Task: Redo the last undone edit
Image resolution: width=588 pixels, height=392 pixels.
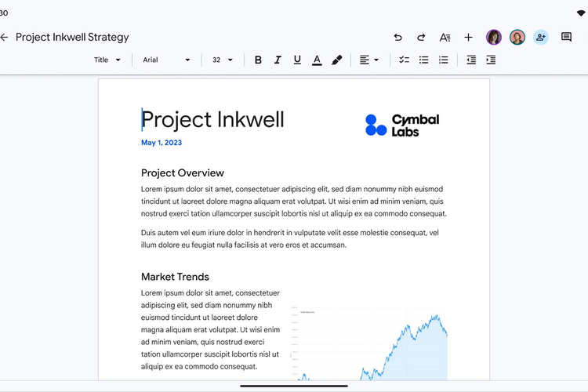Action: tap(421, 37)
